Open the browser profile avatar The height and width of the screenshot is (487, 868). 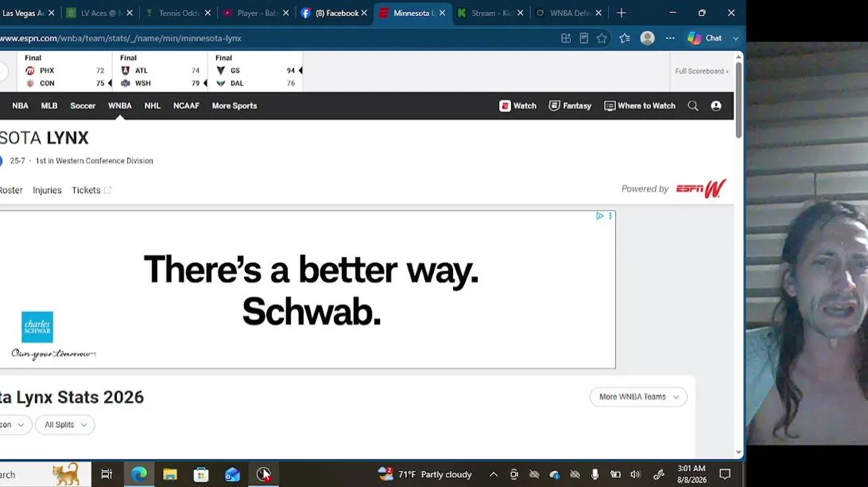648,39
